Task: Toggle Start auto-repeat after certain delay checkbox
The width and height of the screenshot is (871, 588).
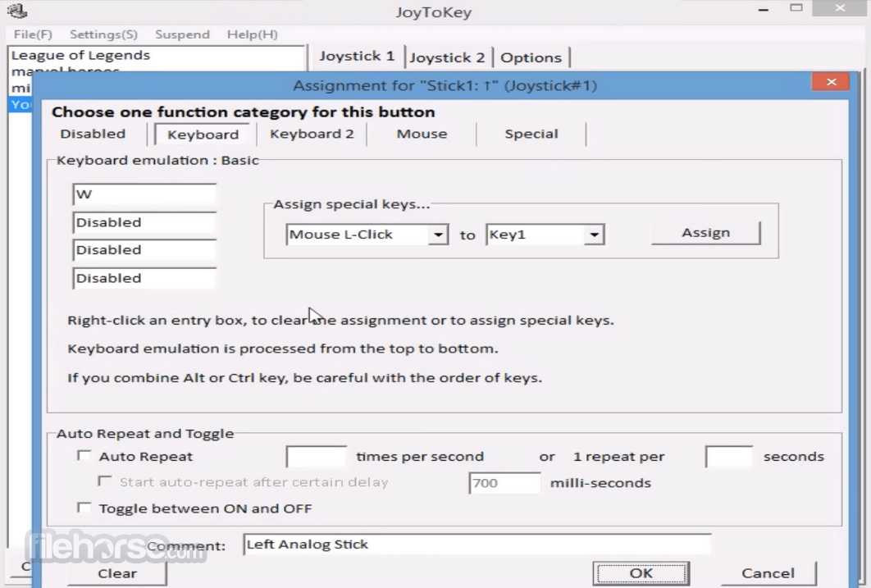Action: tap(104, 481)
